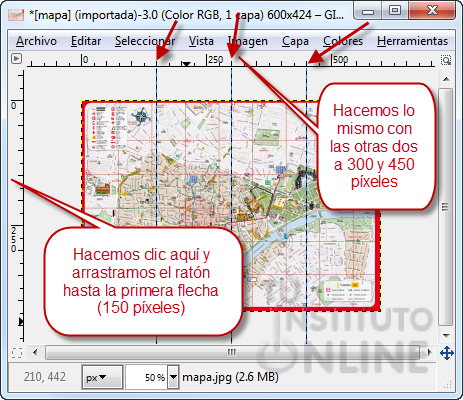This screenshot has width=463, height=400.
Task: Click the horizontal scrollbar left arrow
Action: click(x=35, y=352)
